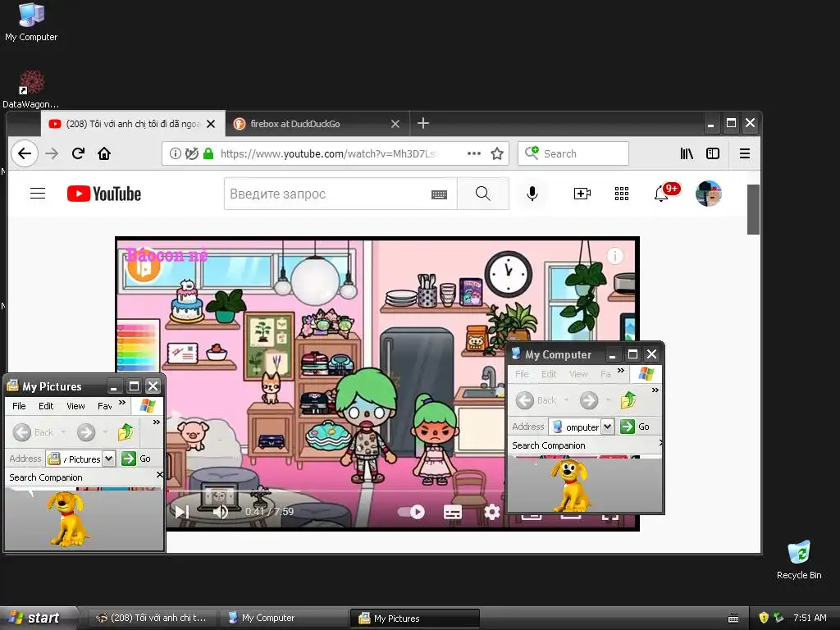This screenshot has height=630, width=840.
Task: Expand hidden menus chevron in My Pictures
Action: tap(122, 402)
